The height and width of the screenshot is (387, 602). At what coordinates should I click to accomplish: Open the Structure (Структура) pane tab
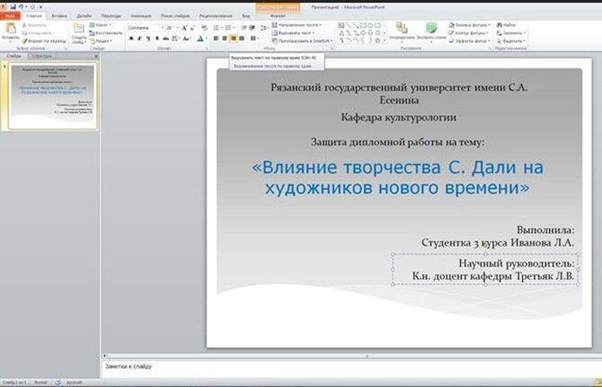[41, 56]
